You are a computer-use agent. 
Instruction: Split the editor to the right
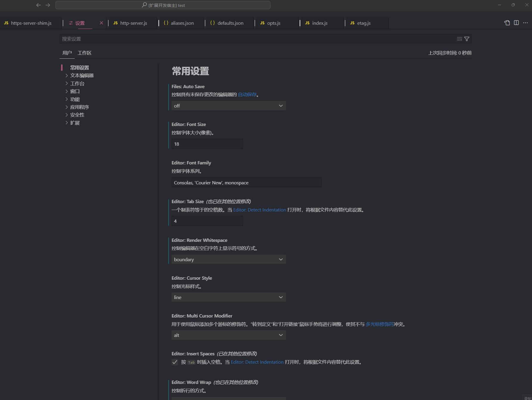[516, 23]
